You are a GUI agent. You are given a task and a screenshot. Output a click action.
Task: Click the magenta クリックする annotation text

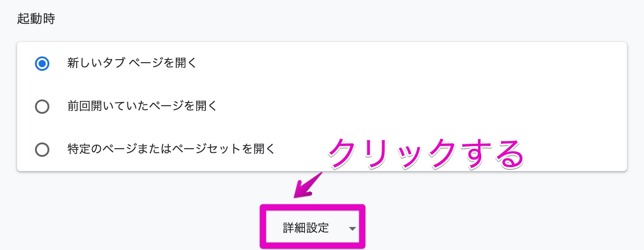click(426, 155)
